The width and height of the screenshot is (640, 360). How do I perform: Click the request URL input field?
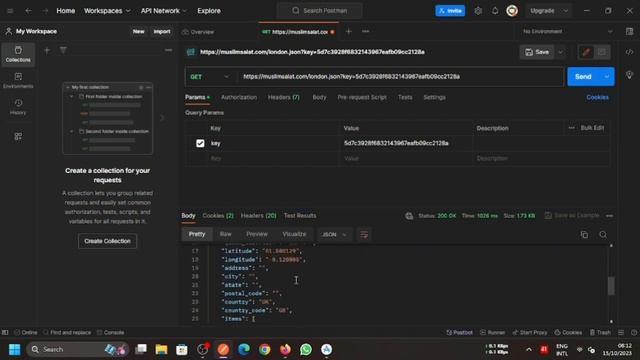(x=400, y=77)
